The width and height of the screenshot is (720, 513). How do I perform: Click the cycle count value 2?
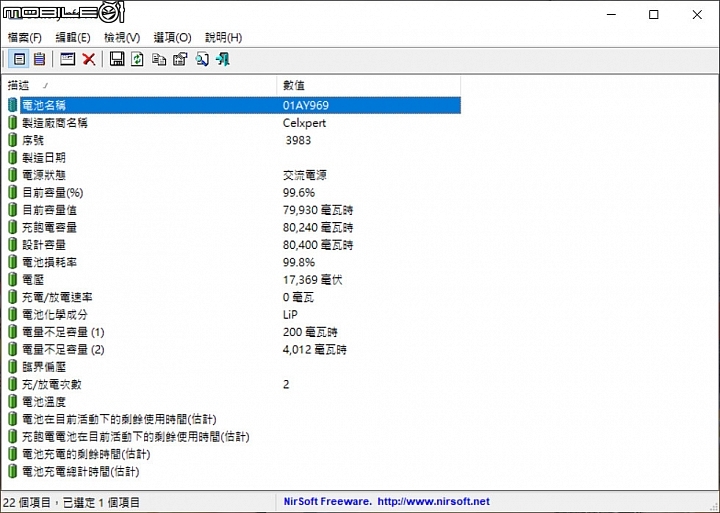286,384
